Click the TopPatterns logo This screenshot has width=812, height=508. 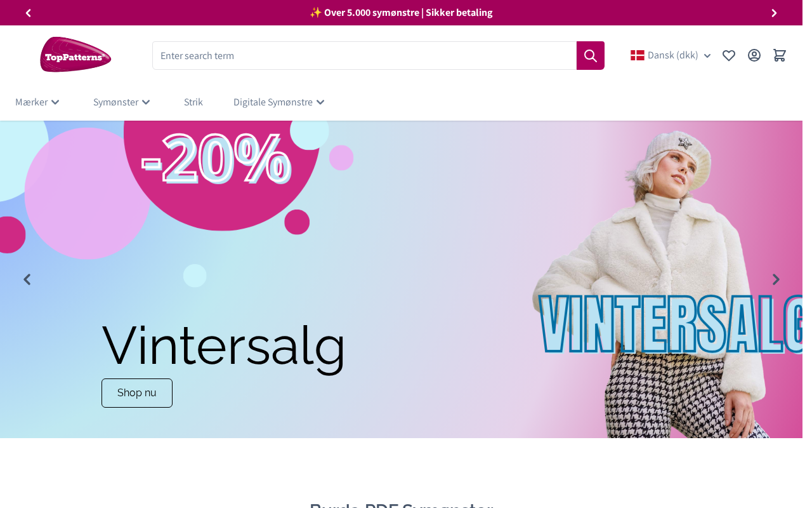pos(75,55)
